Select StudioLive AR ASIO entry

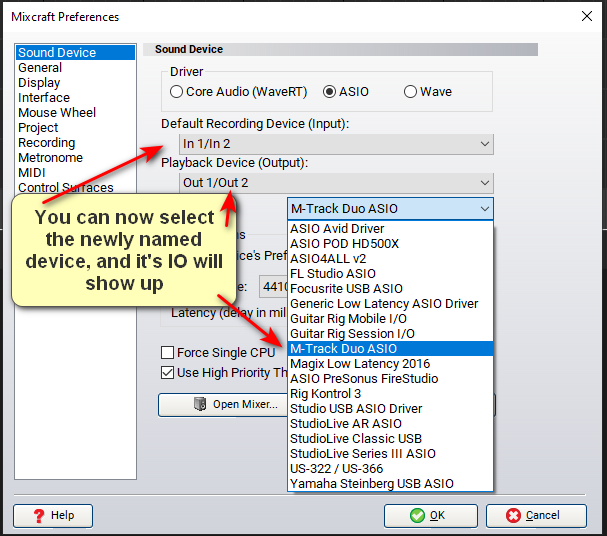390,424
